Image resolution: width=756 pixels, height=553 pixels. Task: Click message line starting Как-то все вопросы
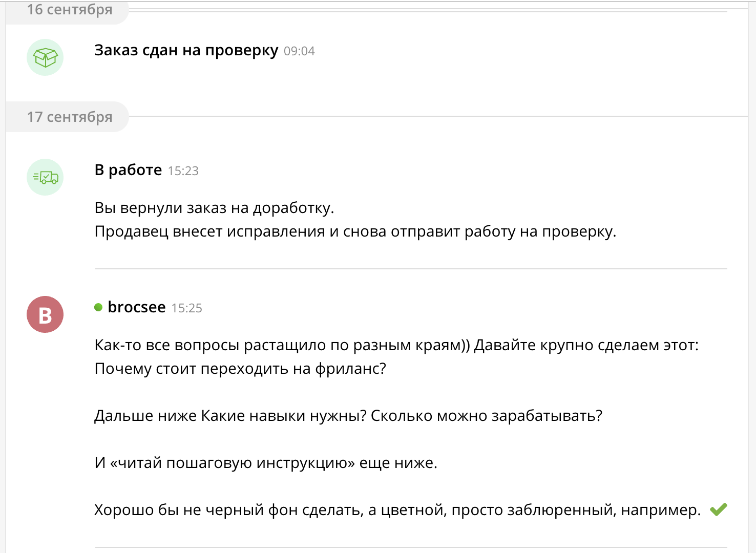(x=396, y=345)
